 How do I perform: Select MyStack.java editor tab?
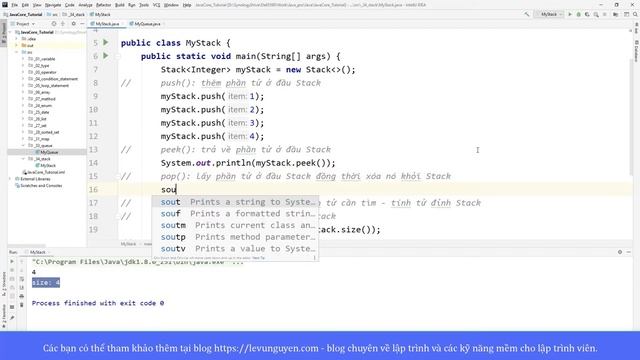tap(107, 24)
